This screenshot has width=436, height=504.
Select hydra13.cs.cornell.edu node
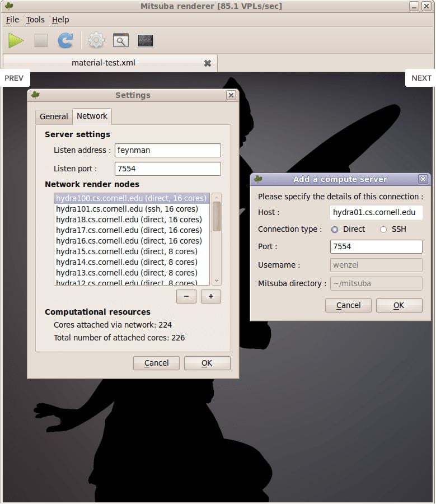point(132,273)
